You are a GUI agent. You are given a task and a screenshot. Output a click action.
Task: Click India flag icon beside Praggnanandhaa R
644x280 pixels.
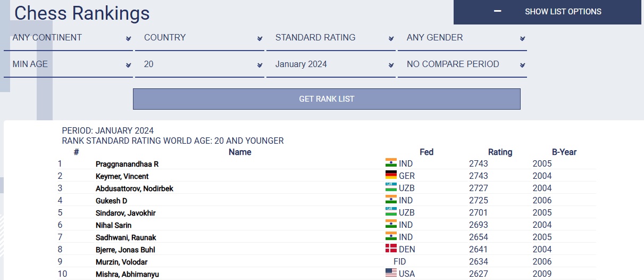click(x=391, y=163)
